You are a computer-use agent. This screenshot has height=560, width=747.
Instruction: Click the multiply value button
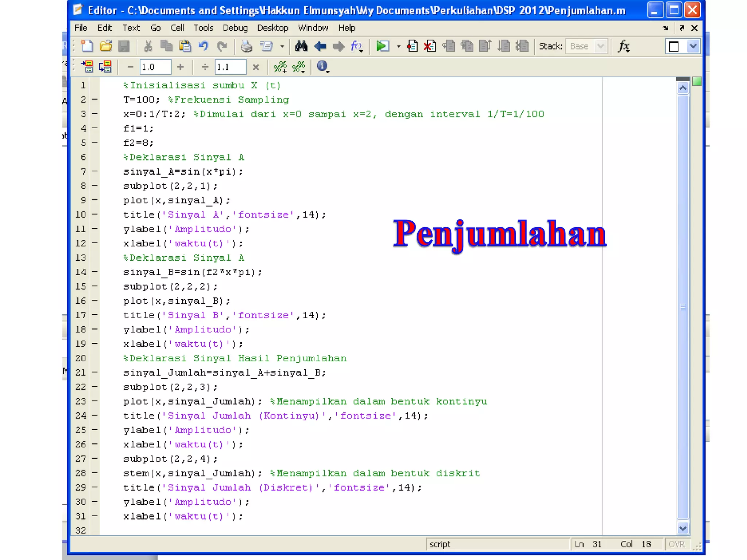[x=256, y=67]
